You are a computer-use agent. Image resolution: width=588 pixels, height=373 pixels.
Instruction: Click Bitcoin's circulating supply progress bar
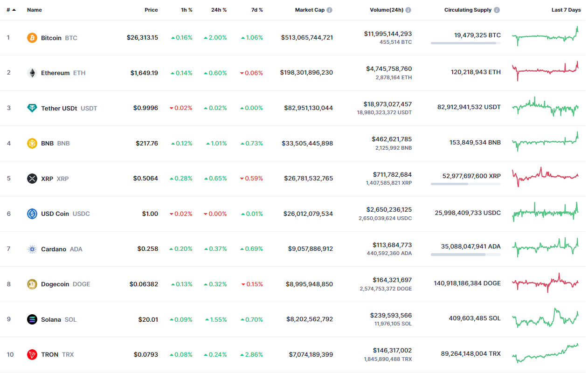point(465,43)
